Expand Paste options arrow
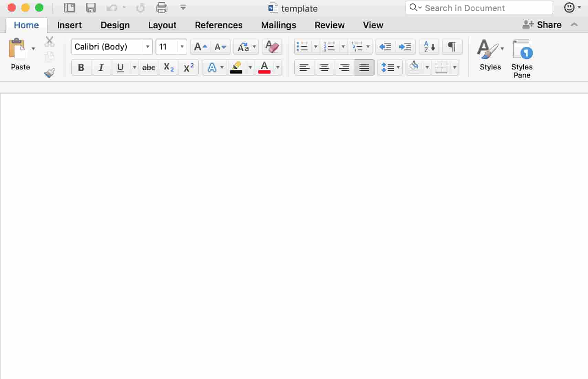 [33, 48]
